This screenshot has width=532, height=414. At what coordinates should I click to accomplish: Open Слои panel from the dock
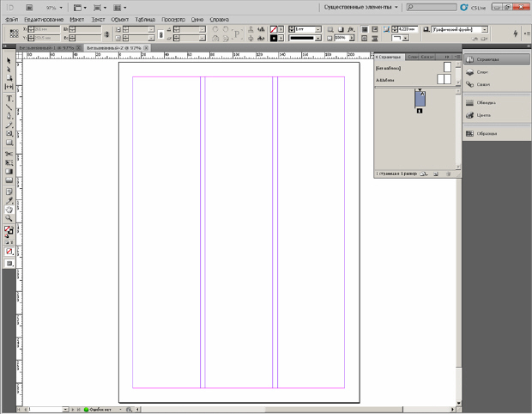point(496,72)
